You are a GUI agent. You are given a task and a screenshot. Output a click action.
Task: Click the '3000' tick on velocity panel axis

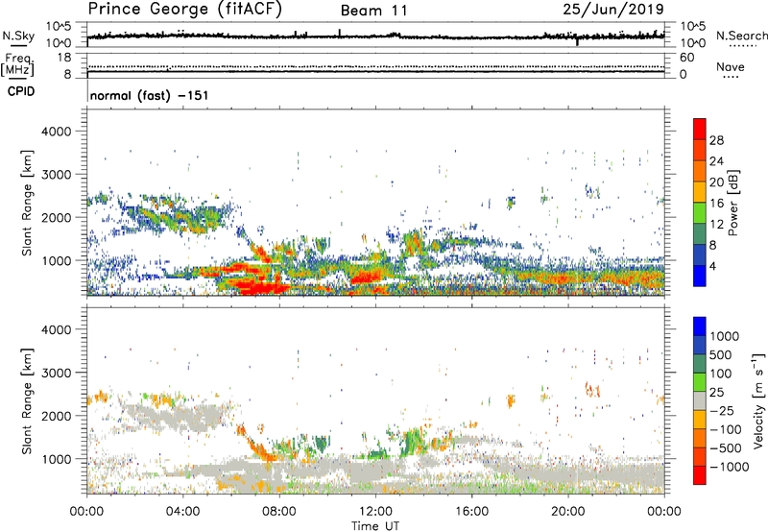[56, 373]
